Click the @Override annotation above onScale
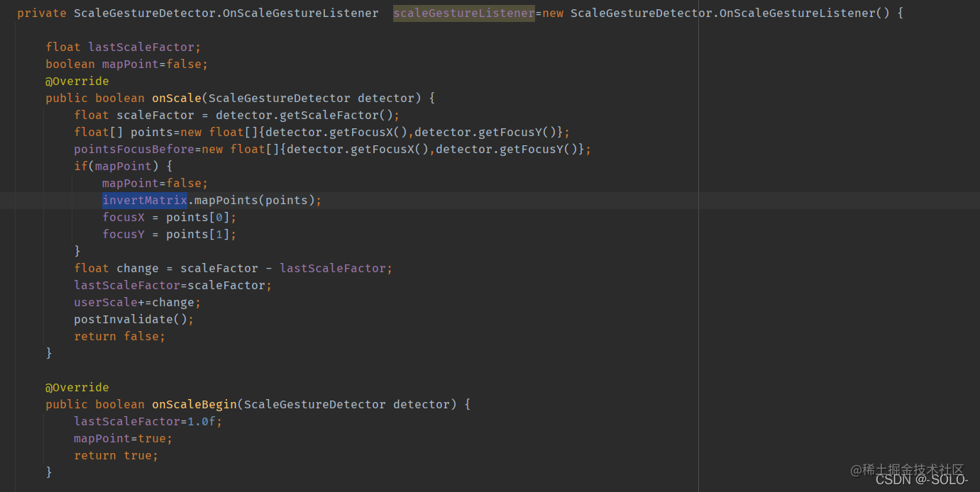 point(77,81)
